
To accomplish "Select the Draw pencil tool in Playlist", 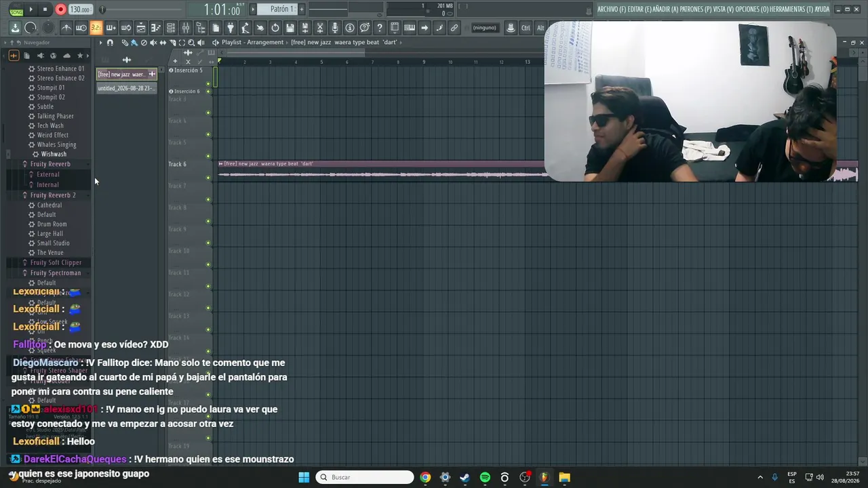I will coord(125,43).
